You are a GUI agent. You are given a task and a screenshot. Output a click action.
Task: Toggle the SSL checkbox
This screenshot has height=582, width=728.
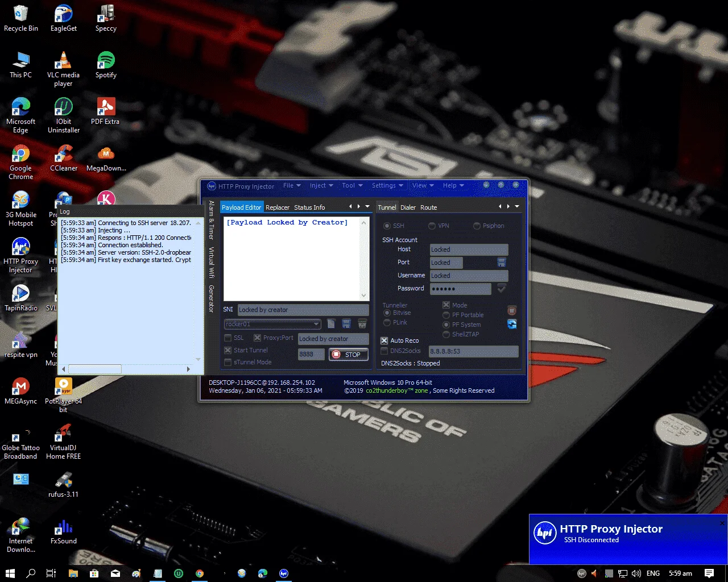click(228, 338)
